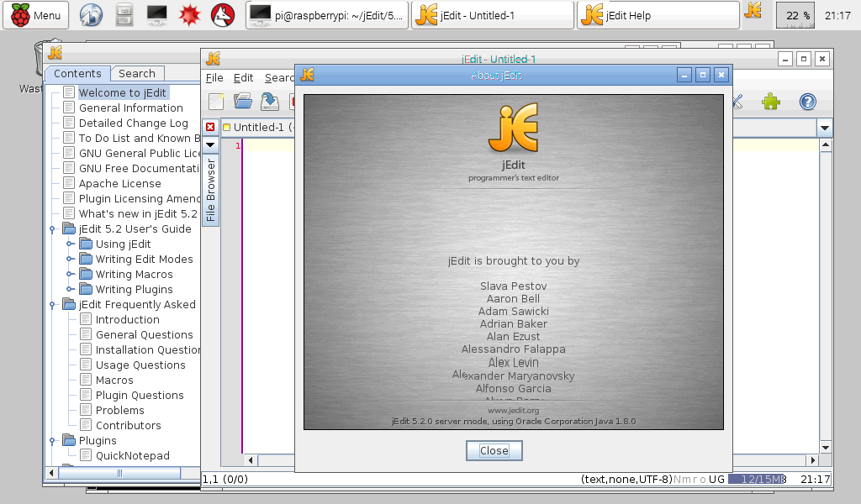
Task: Open the Mathematica red spiky icon
Action: 189,15
